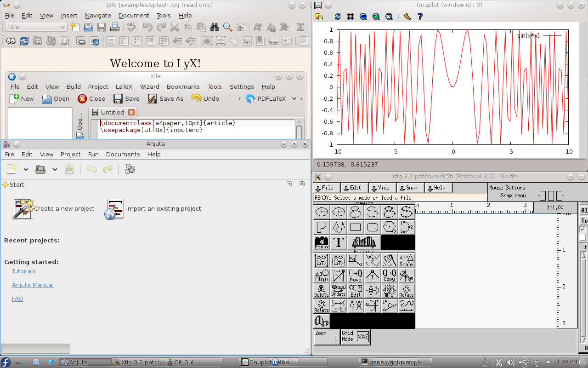Click Create a new project in Anjuta
The width and height of the screenshot is (588, 368).
(64, 208)
